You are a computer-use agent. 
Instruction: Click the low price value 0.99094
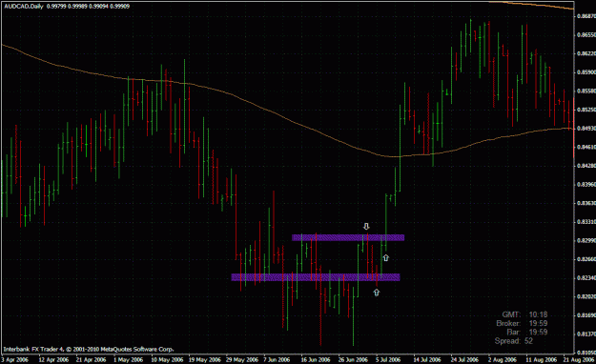coord(98,7)
